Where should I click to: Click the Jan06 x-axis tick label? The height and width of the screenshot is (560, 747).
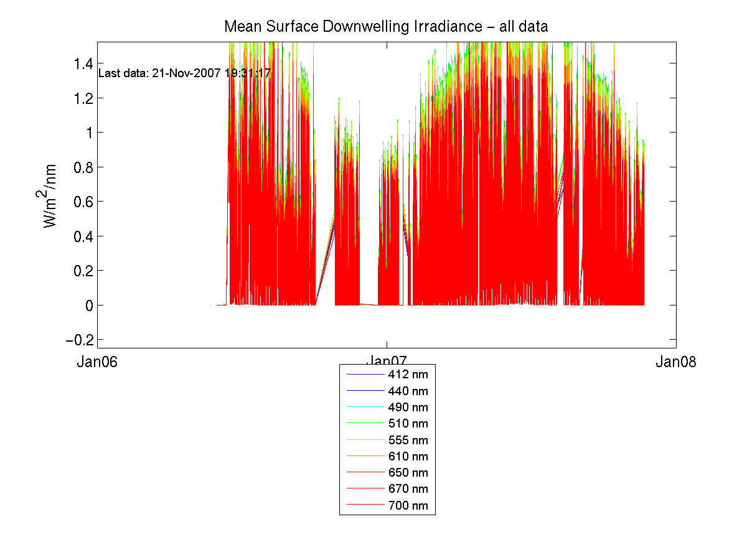pos(97,363)
